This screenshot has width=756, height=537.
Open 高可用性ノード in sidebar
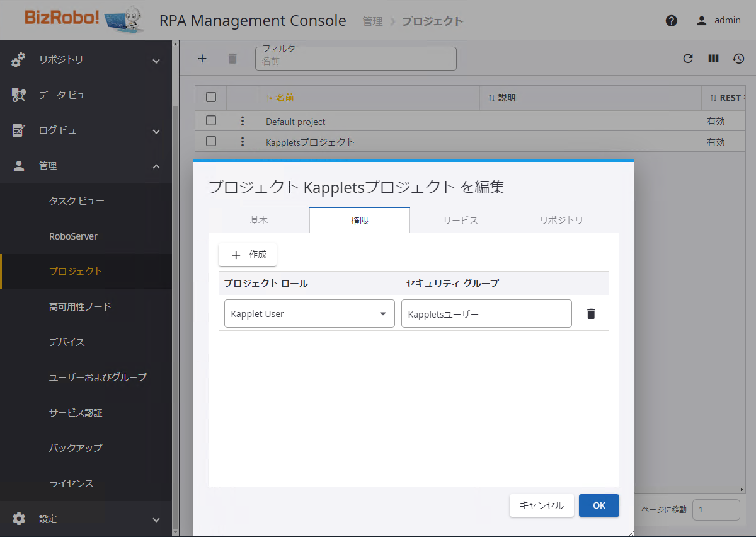(x=86, y=307)
